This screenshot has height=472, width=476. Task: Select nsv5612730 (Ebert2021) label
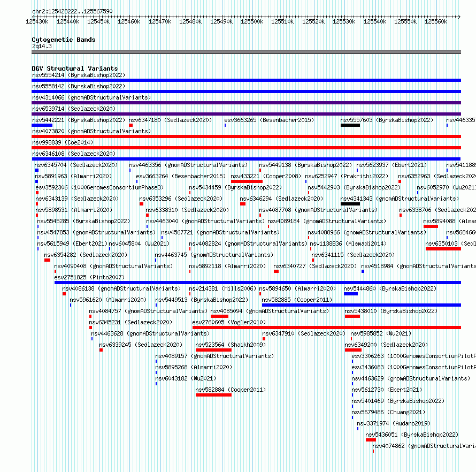387,390
